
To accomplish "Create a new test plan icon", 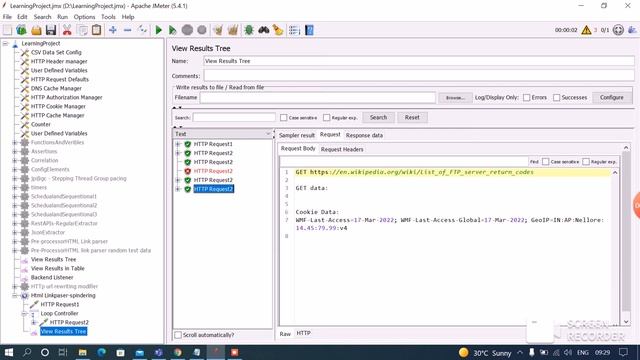I will coord(7,30).
